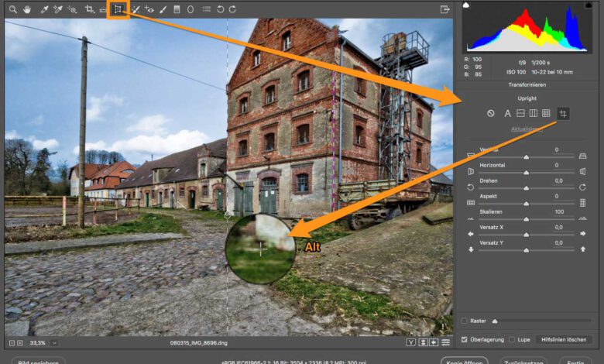
Task: Select the White Balance eyedropper tool
Action: point(44,9)
